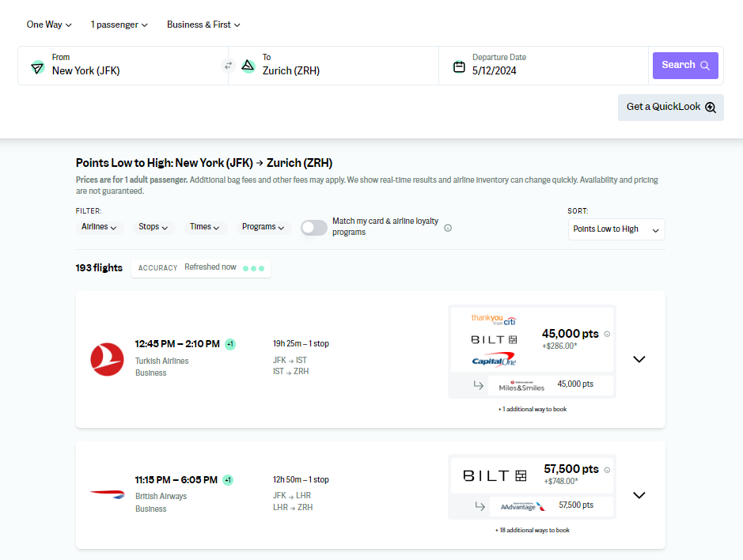
Task: Click the info icon next to loyalty programs toggle
Action: pyautogui.click(x=448, y=228)
